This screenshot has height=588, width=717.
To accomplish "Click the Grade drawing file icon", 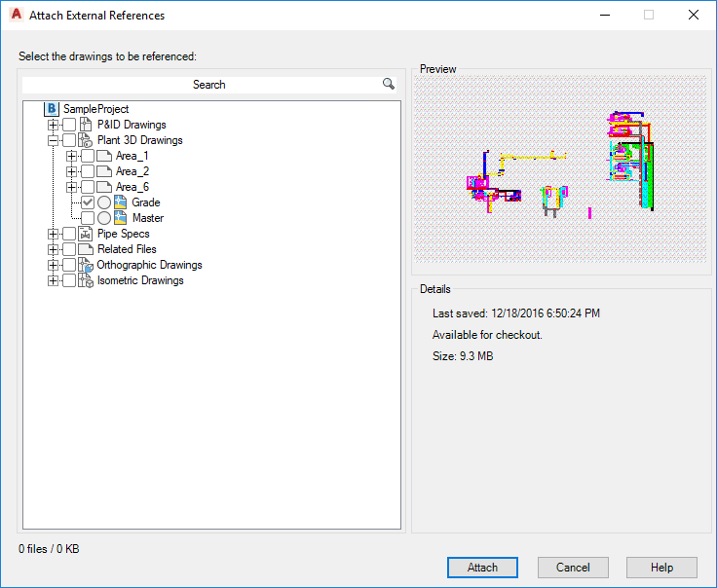I will 120,202.
